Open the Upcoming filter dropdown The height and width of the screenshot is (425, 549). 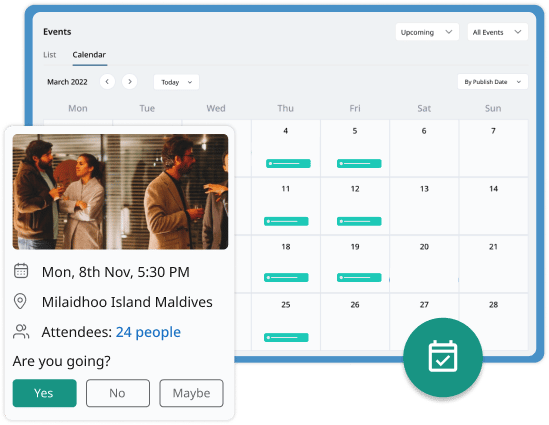pos(427,32)
